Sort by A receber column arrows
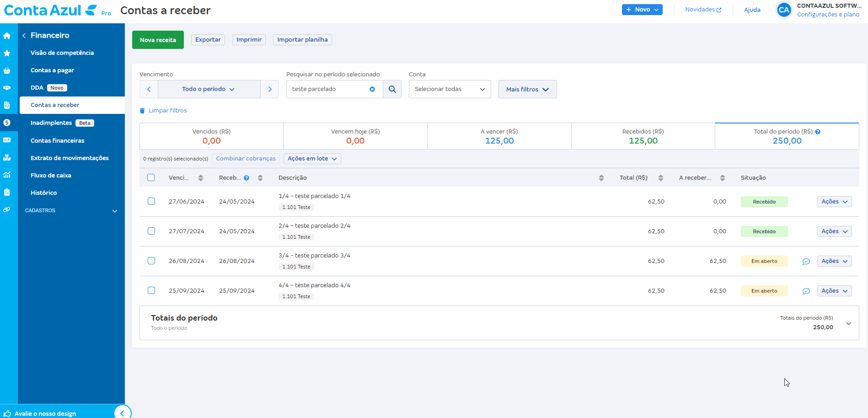Screen dimensions: 868x418 click(x=722, y=178)
